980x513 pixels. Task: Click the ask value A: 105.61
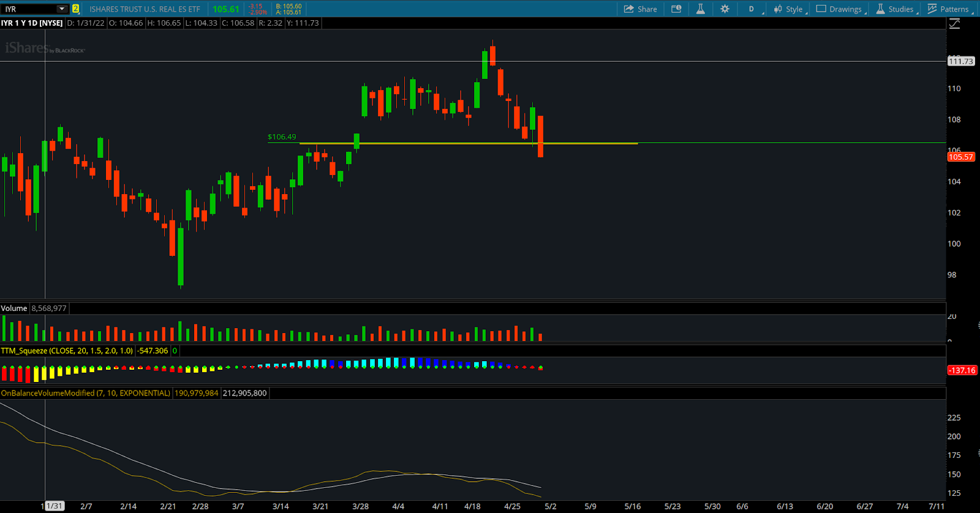288,12
